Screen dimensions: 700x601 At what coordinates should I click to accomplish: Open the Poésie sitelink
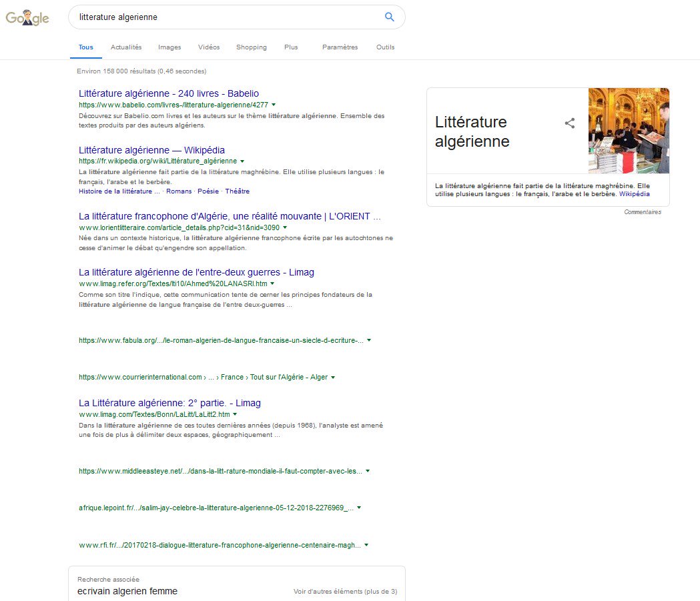[208, 191]
